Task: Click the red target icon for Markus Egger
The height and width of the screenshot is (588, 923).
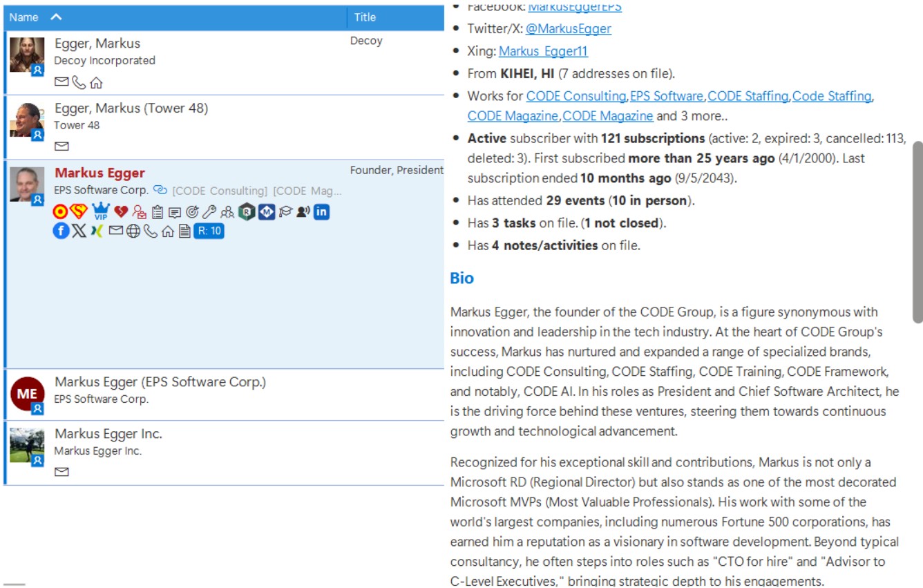Action: (60, 212)
